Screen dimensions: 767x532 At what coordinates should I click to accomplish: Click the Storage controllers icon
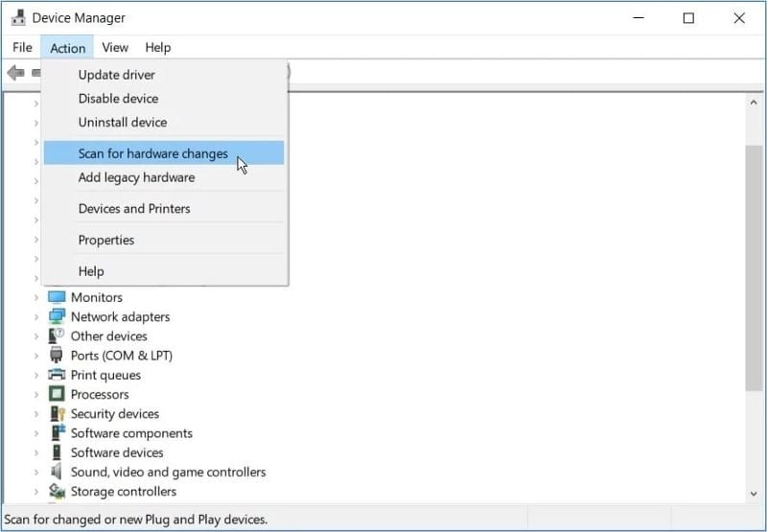click(57, 492)
